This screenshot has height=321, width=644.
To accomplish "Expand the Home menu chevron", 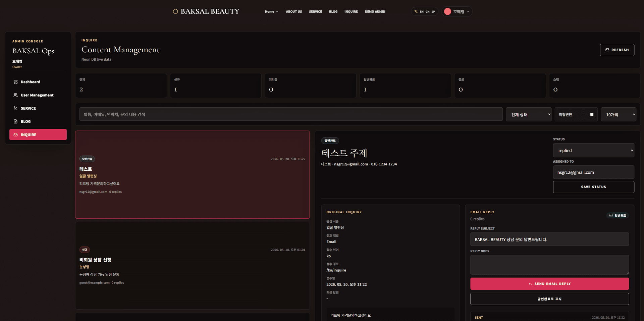I will coord(277,12).
